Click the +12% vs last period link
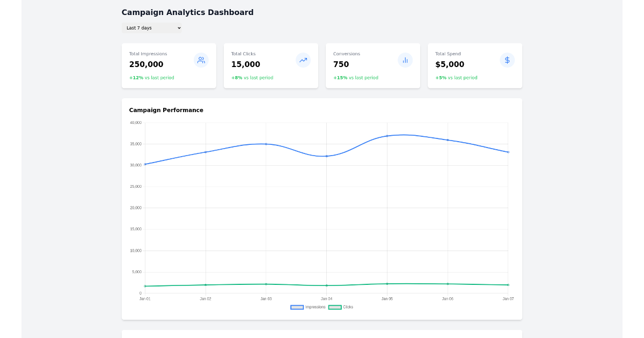The height and width of the screenshot is (338, 644). 151,77
